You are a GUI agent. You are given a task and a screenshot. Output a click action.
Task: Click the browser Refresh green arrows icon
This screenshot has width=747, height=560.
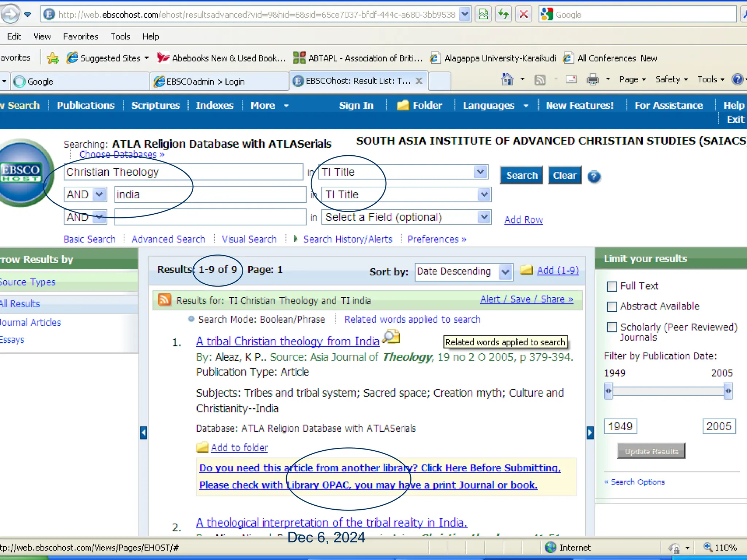point(504,15)
